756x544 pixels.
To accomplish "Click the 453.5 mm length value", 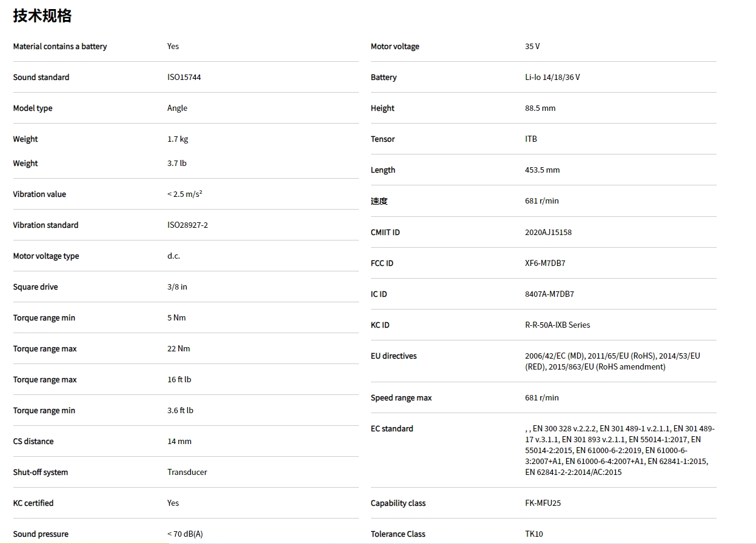I will 542,170.
